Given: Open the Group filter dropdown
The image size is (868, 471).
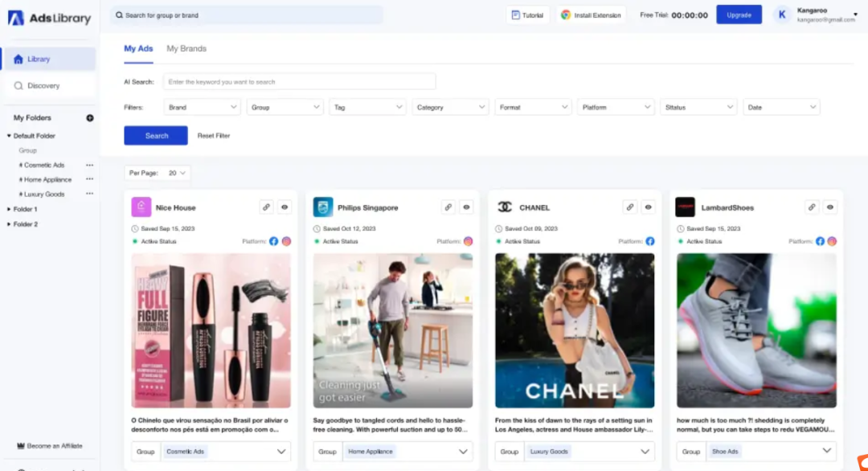Looking at the screenshot, I should tap(285, 108).
